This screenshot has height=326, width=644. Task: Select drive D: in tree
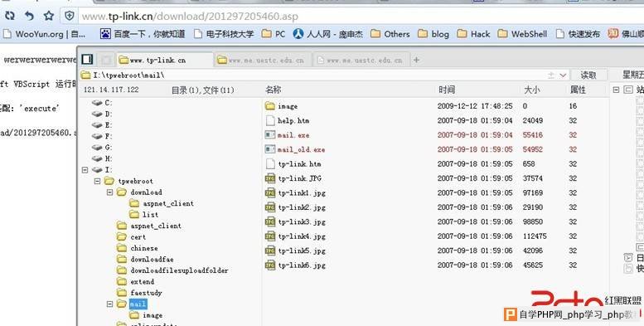click(102, 114)
